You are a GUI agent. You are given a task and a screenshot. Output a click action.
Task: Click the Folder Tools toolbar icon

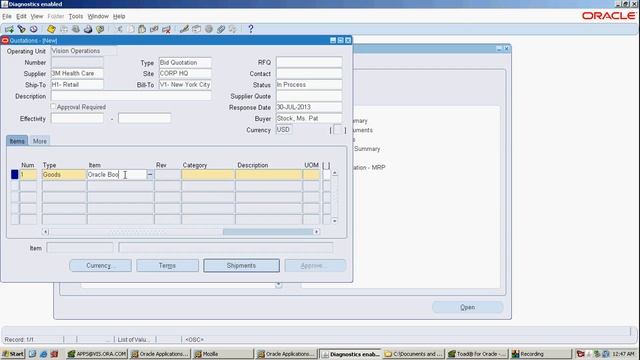[233, 29]
